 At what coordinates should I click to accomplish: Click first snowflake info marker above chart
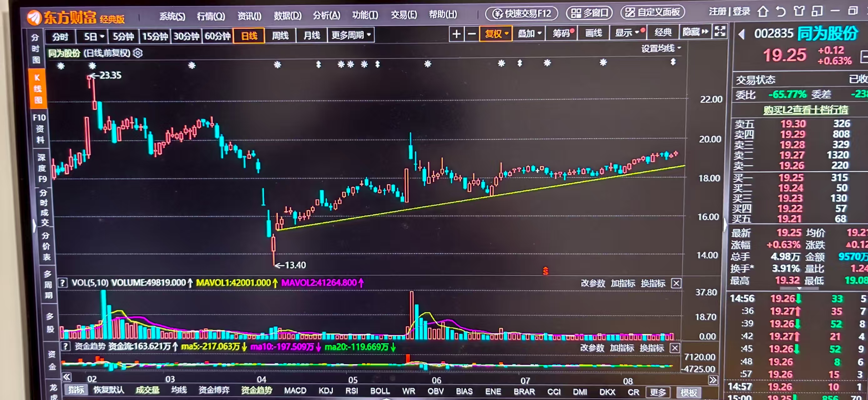pyautogui.click(x=61, y=66)
